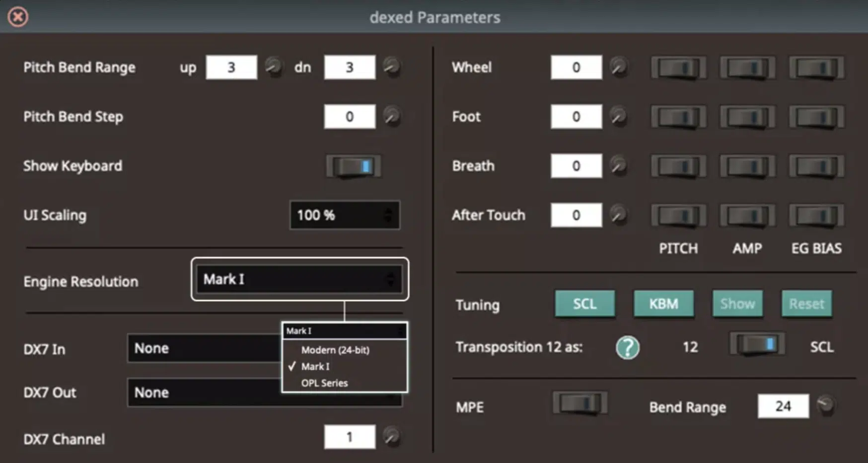The width and height of the screenshot is (868, 463).
Task: Click the After Touch range knob
Action: [x=618, y=215]
